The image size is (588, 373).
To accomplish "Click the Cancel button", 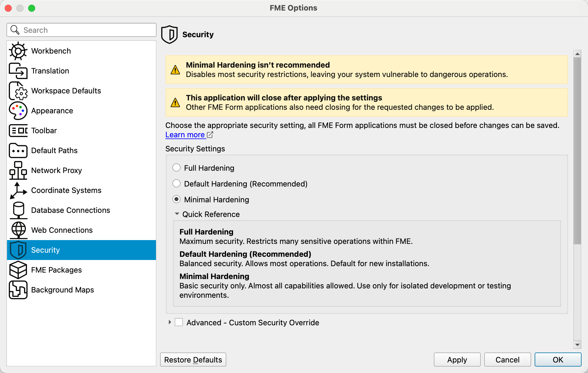I will [508, 360].
